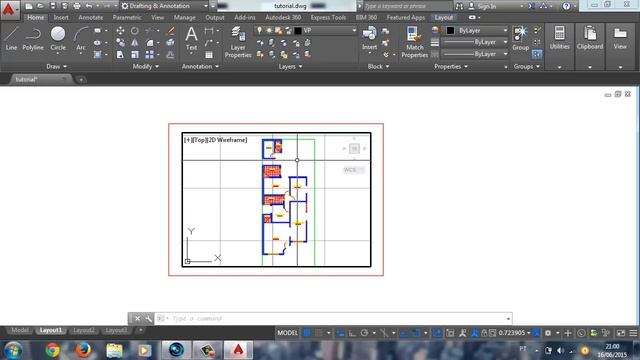Toggle ortho mode in status bar
640x360 pixels.
point(352,333)
